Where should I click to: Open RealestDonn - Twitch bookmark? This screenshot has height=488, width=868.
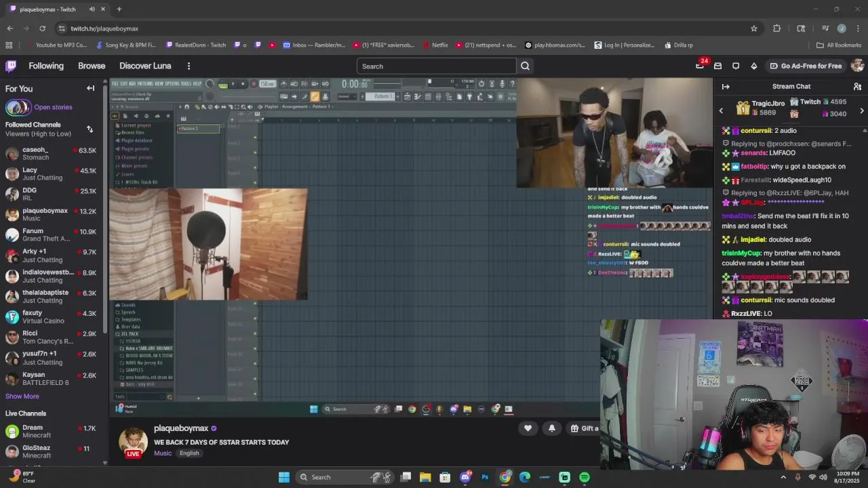click(195, 45)
